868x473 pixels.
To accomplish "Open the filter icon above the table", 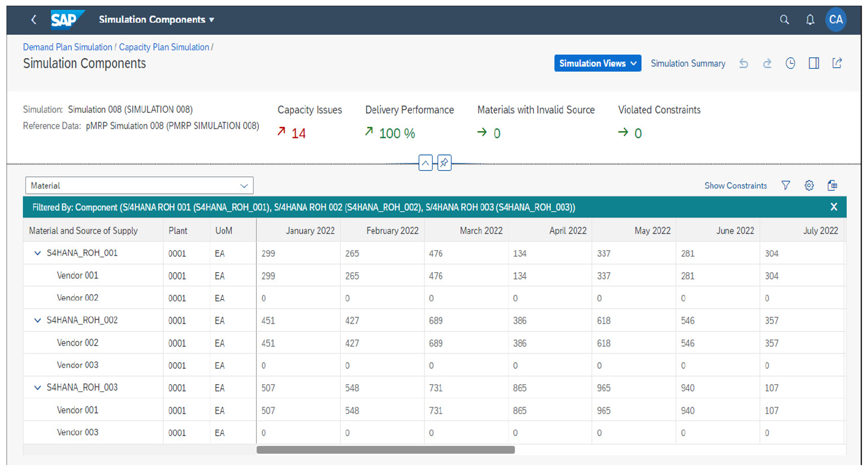I will (786, 185).
